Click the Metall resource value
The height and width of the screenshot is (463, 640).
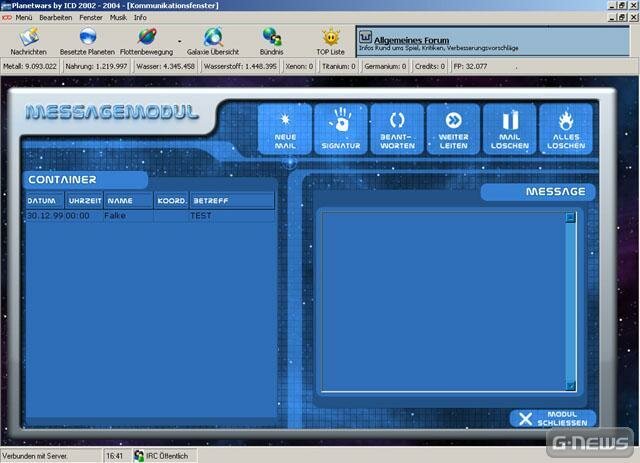point(30,66)
